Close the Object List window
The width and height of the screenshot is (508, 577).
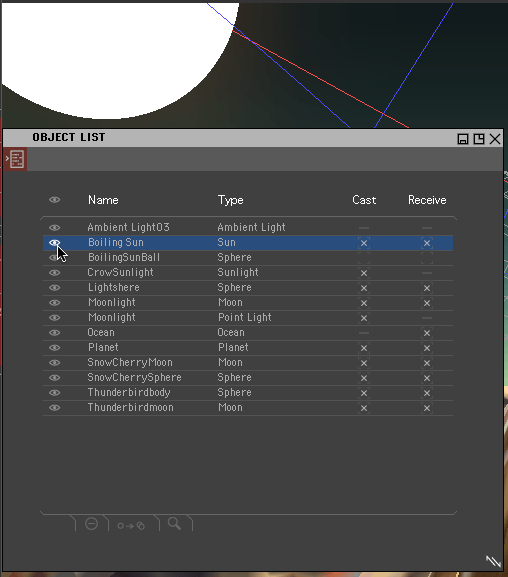coord(495,139)
